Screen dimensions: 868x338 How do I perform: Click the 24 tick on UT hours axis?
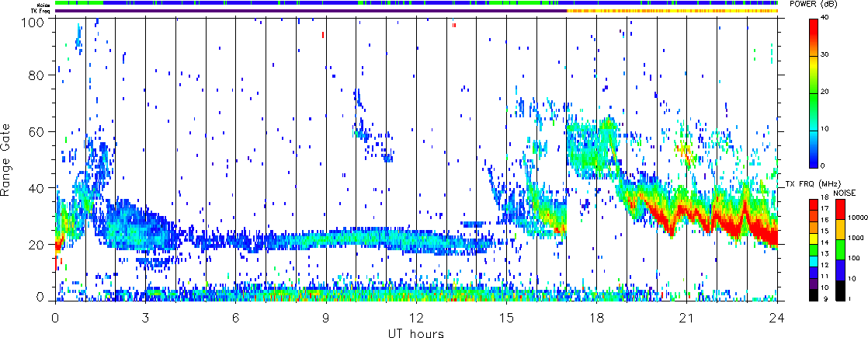point(777,318)
